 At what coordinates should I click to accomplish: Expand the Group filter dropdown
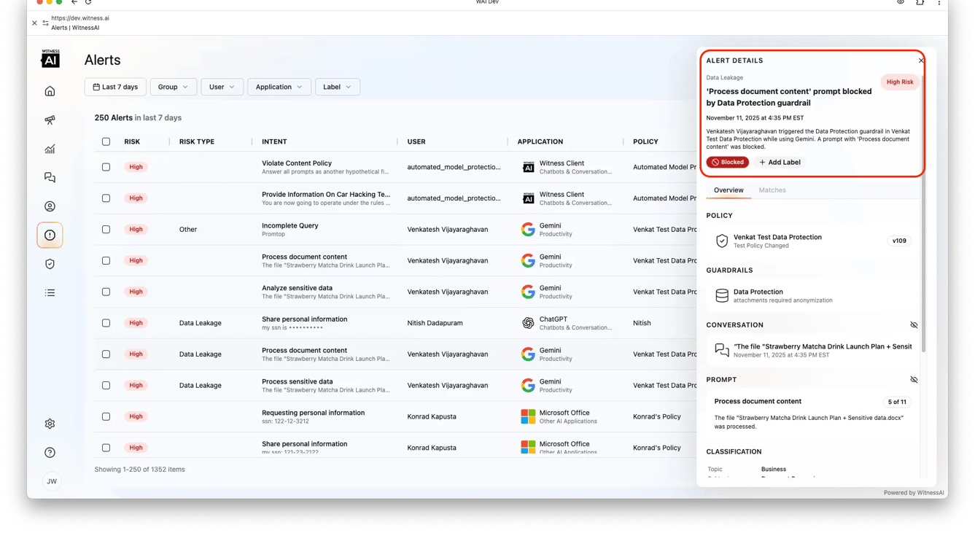click(174, 87)
